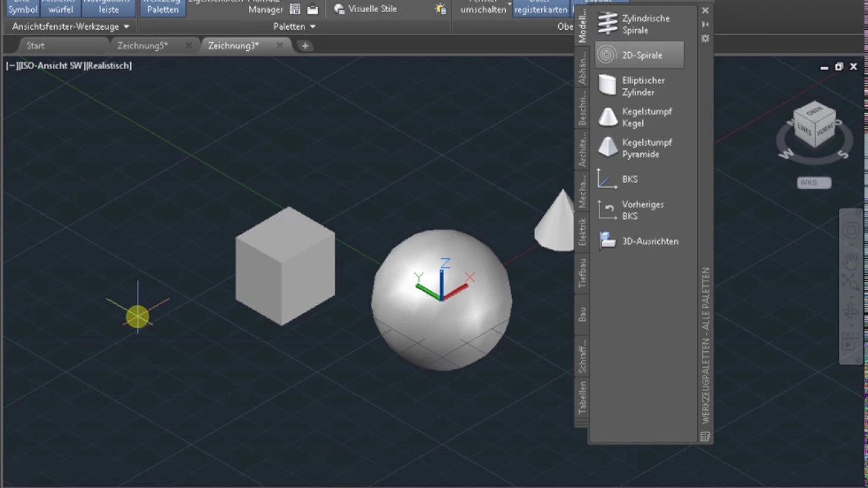Toggle the Datei registerkarten button

tap(540, 7)
